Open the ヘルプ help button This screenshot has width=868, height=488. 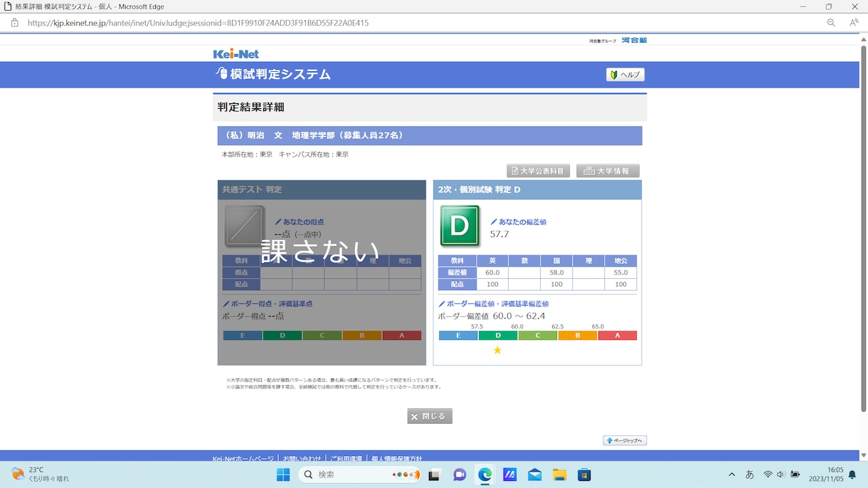click(625, 75)
